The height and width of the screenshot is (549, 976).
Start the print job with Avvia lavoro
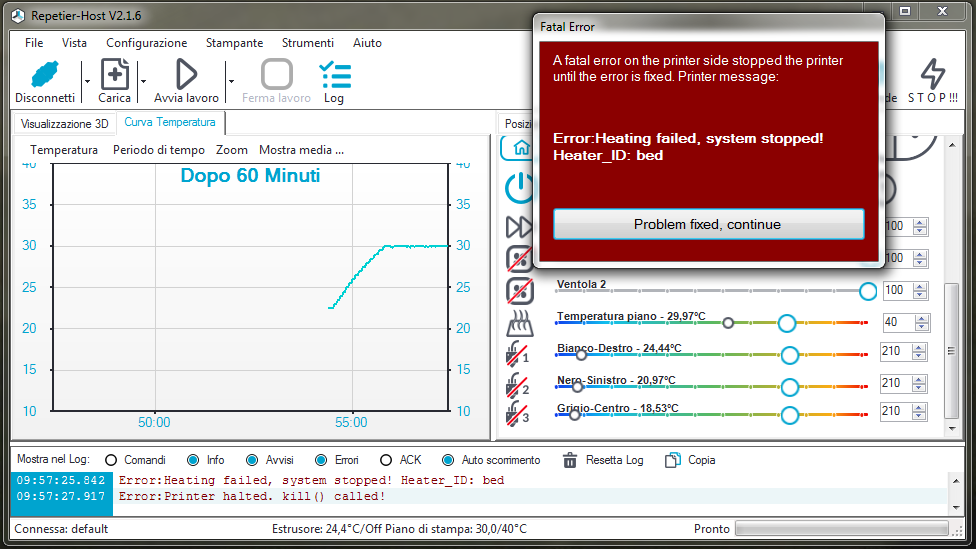186,75
